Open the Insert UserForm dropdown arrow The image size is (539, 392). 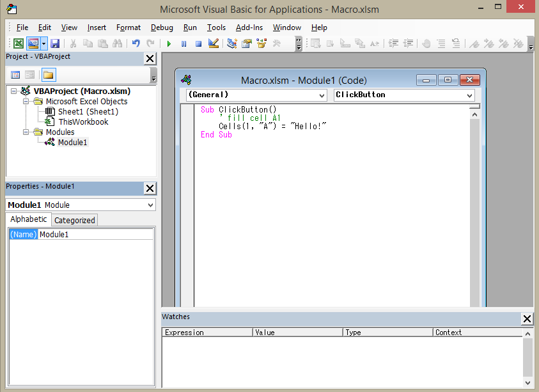click(43, 43)
